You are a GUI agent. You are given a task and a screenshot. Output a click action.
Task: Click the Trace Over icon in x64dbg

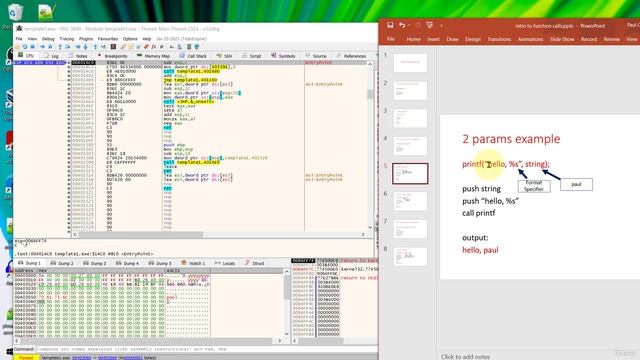85,47
